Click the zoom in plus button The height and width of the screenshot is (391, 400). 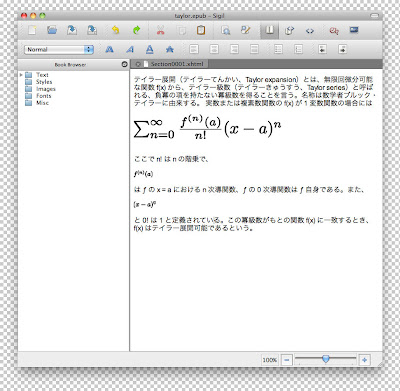tap(365, 360)
